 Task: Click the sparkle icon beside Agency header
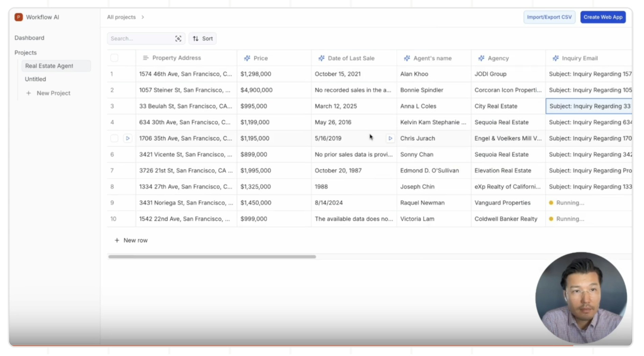[x=481, y=58]
